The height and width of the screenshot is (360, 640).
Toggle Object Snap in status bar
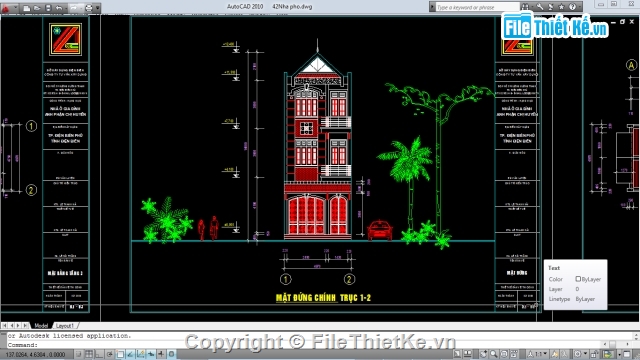tap(120, 354)
